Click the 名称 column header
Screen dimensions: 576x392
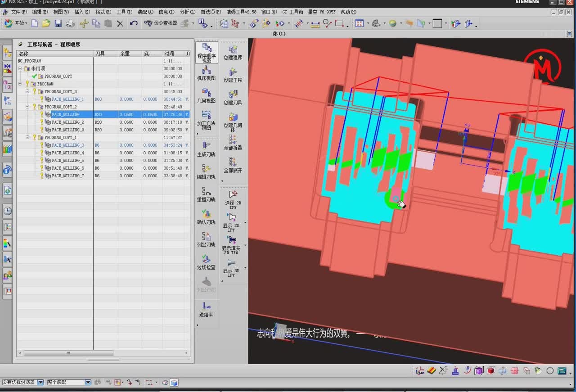55,54
